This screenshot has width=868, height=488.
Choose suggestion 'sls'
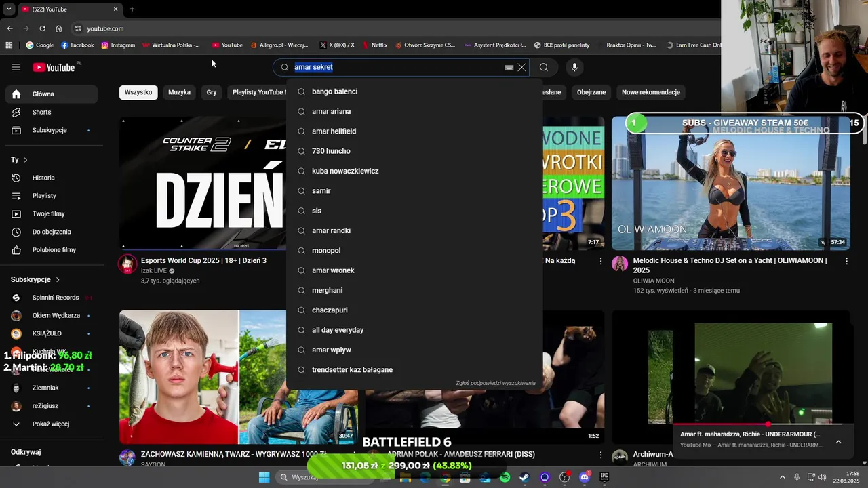tap(414, 211)
